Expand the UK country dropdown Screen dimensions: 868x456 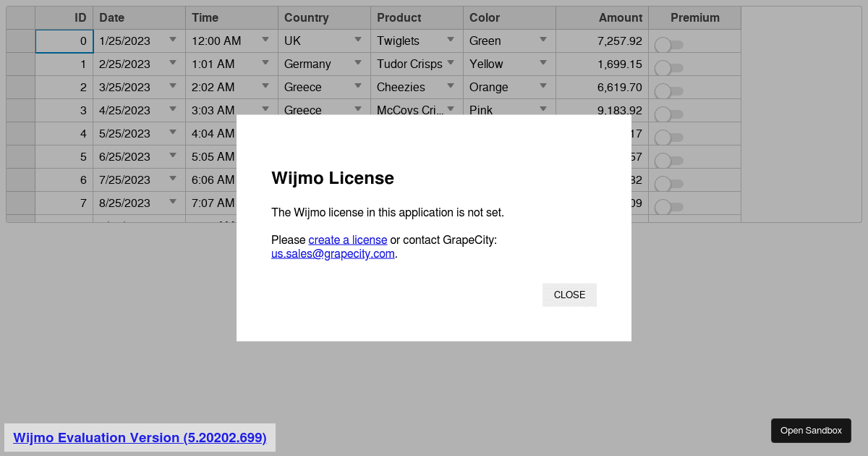click(358, 41)
